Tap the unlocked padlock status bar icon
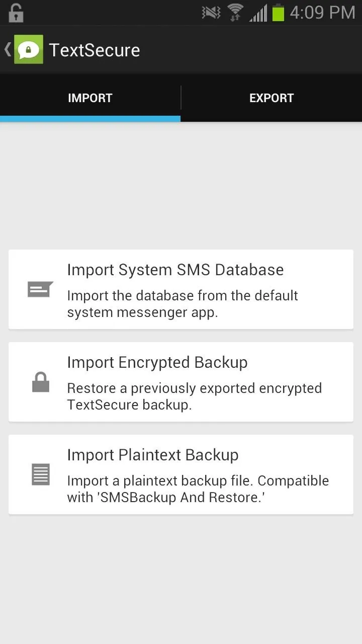This screenshot has height=644, width=362. click(x=16, y=13)
